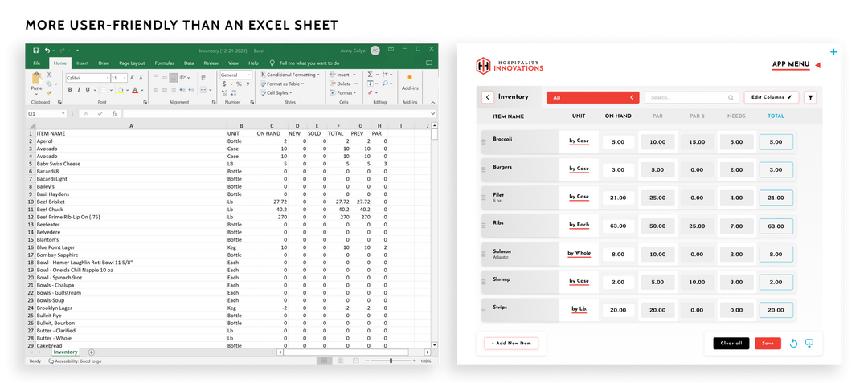Click the filter funnel icon
868x383 pixels.
[x=810, y=98]
